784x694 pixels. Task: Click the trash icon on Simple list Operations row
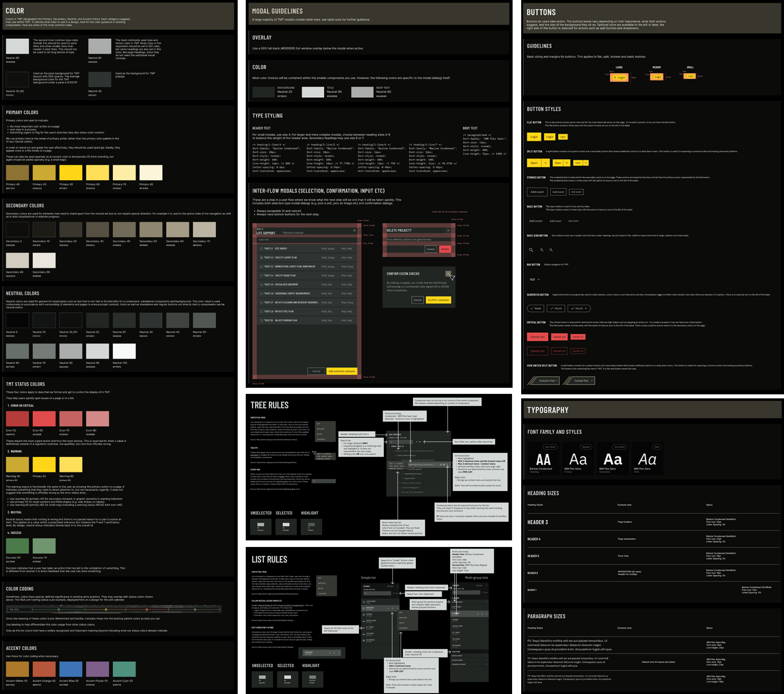[393, 608]
